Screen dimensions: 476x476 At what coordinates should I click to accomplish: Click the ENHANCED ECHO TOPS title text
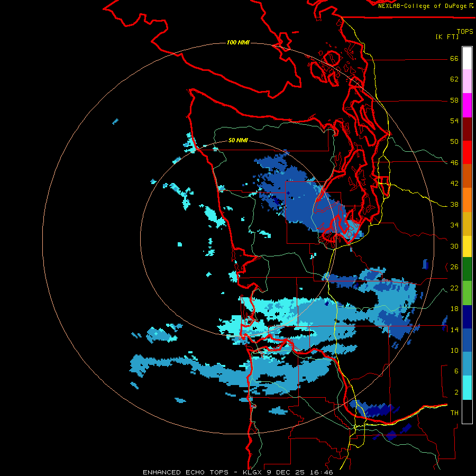click(186, 472)
